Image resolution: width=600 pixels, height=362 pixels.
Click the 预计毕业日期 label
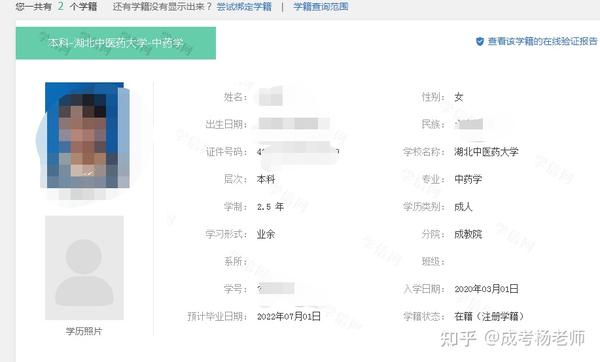click(x=217, y=316)
